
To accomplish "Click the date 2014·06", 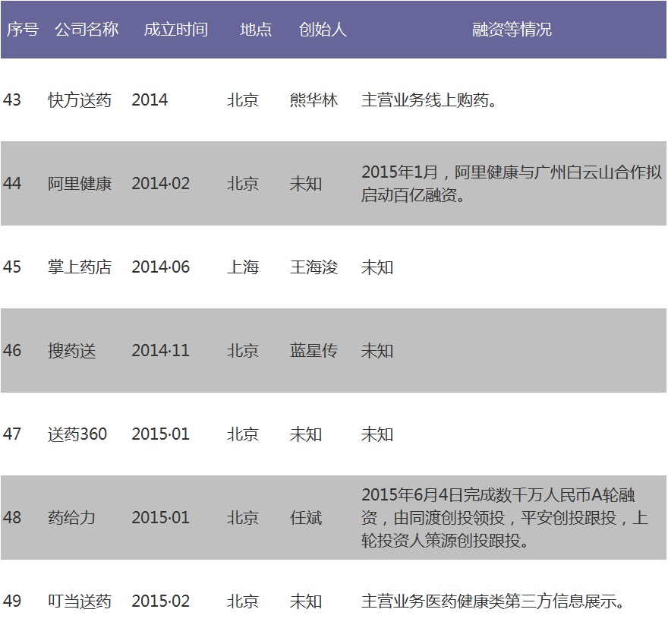I will (161, 267).
